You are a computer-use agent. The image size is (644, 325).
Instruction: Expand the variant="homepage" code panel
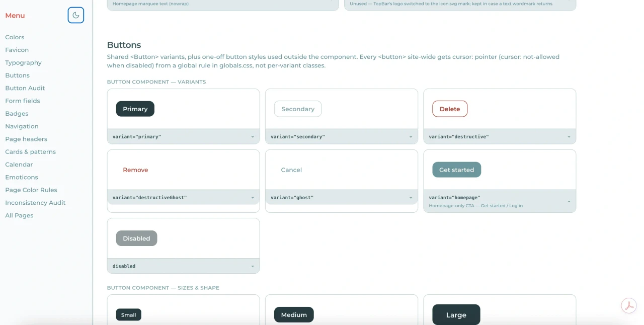point(500,201)
